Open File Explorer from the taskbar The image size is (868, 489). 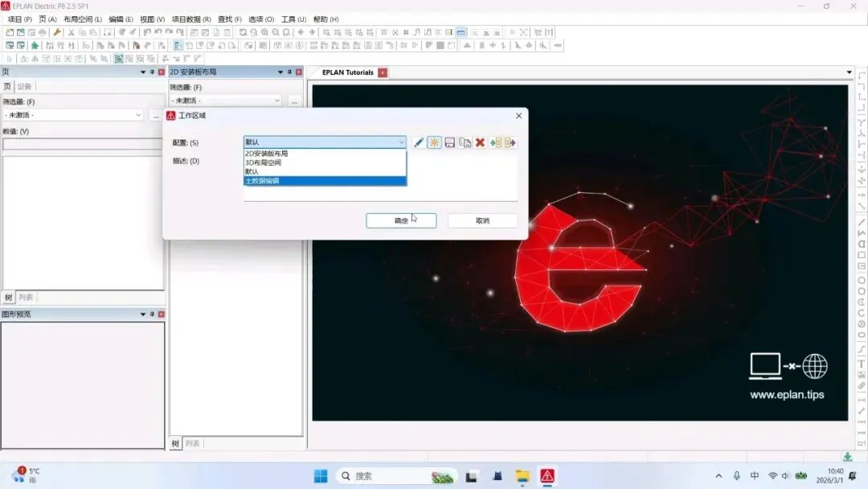click(x=522, y=476)
